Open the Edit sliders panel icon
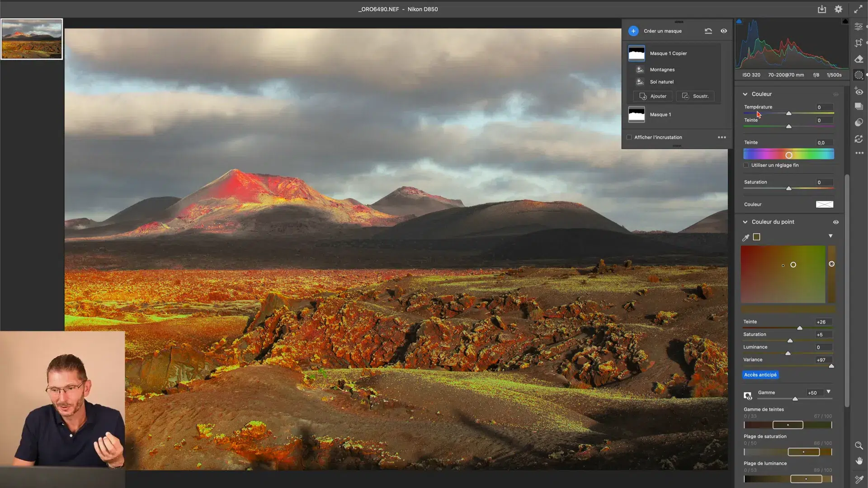The image size is (868, 488). [x=859, y=27]
